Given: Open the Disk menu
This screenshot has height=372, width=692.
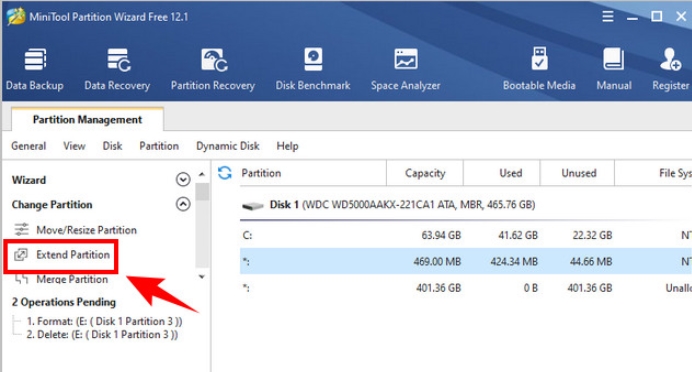Looking at the screenshot, I should click(x=112, y=146).
